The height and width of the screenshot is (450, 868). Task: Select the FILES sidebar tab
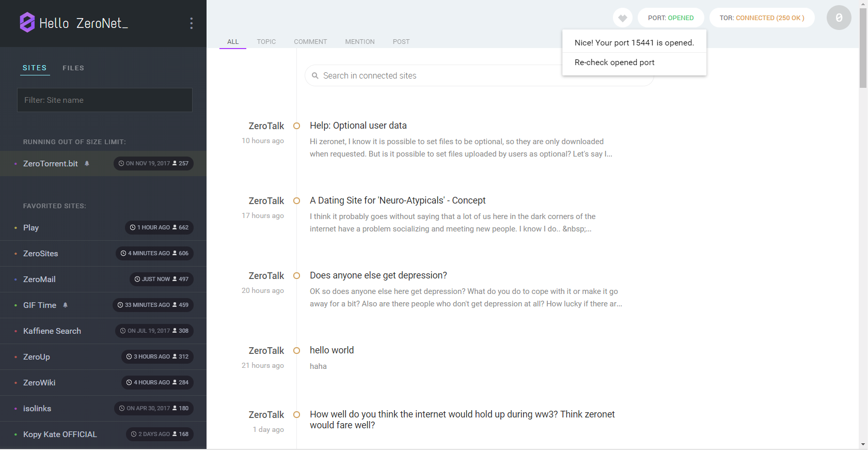[x=73, y=68]
